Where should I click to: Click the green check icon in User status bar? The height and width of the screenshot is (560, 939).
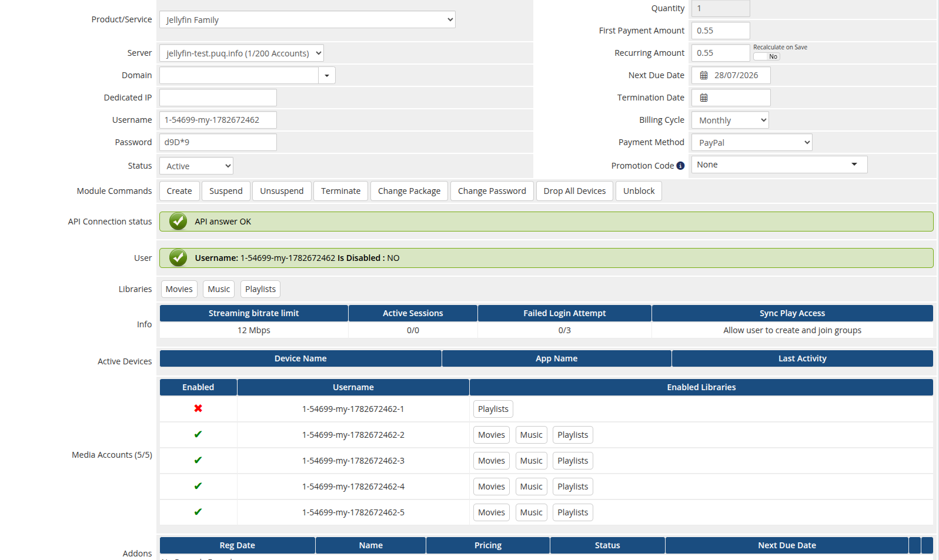178,258
